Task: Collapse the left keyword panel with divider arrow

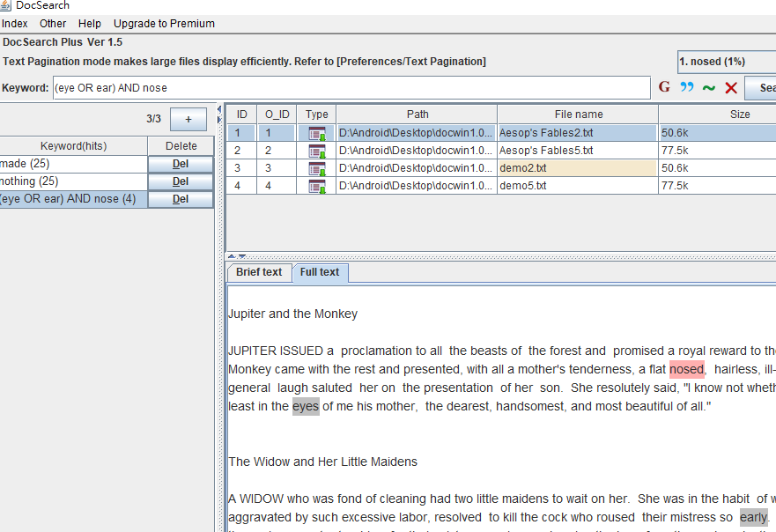Action: tap(219, 110)
